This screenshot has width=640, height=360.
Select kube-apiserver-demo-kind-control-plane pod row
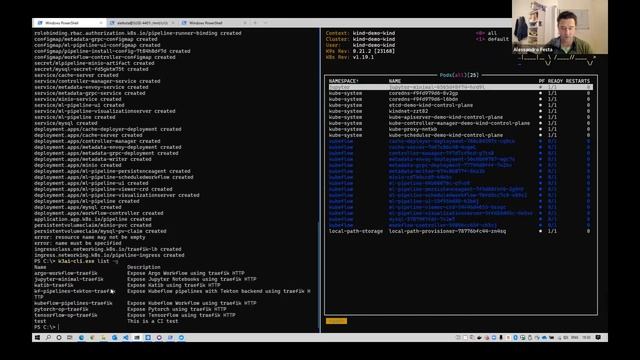click(x=460, y=117)
